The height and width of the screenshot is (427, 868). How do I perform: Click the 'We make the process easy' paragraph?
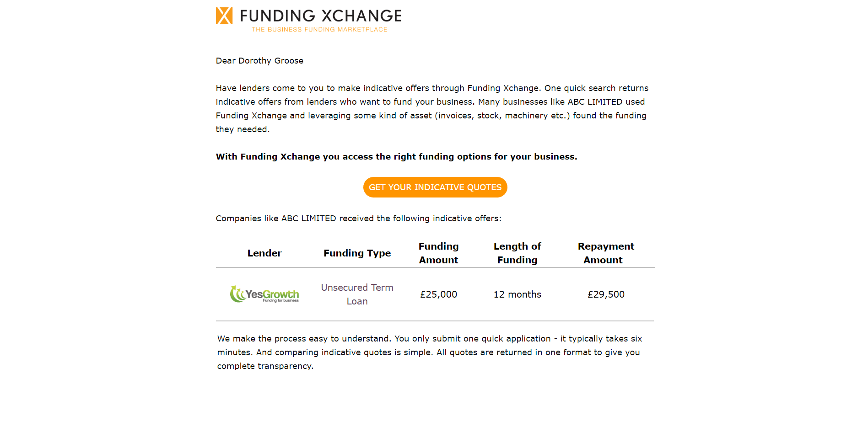(x=430, y=352)
